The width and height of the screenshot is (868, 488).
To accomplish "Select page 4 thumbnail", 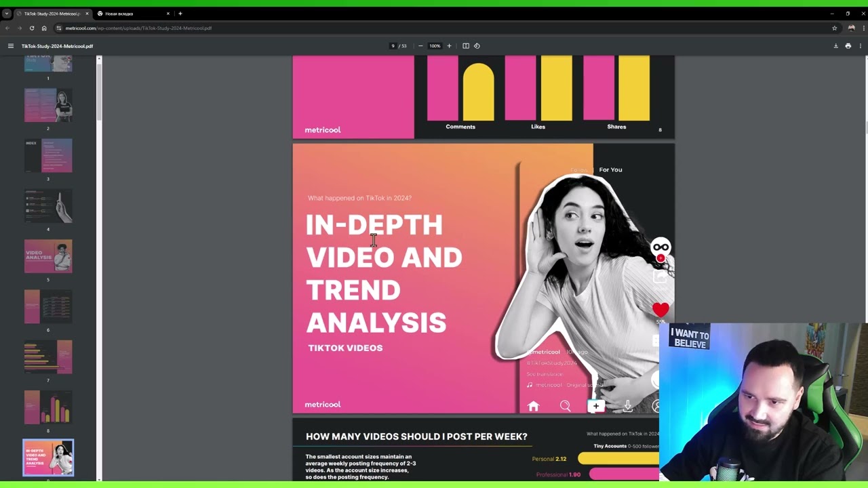I will pos(48,206).
